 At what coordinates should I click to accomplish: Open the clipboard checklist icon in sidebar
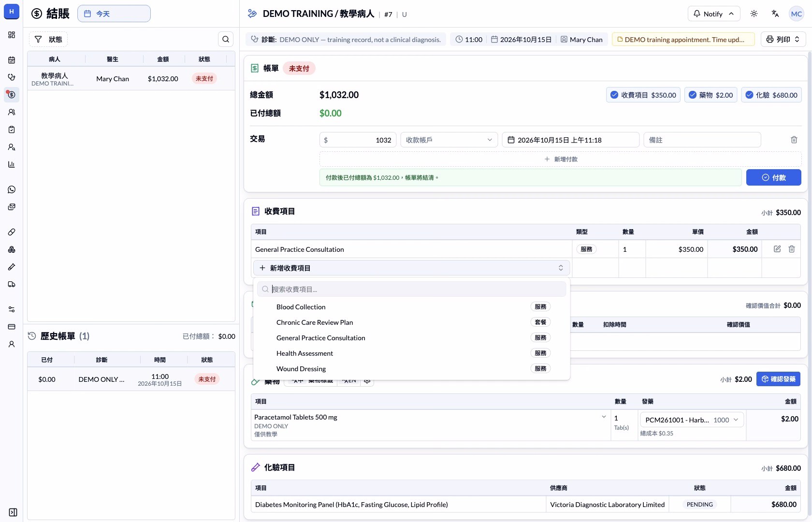(12, 130)
